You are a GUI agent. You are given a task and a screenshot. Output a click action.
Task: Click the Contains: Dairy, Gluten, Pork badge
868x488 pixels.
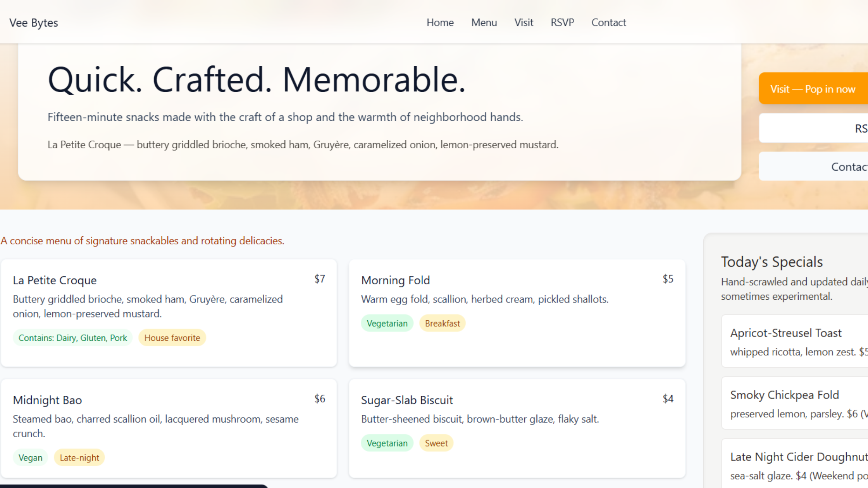point(72,337)
